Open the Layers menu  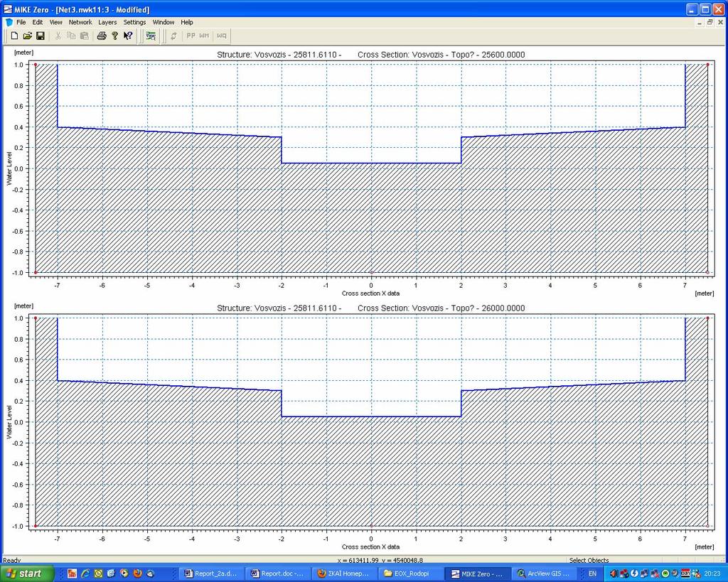pos(107,22)
